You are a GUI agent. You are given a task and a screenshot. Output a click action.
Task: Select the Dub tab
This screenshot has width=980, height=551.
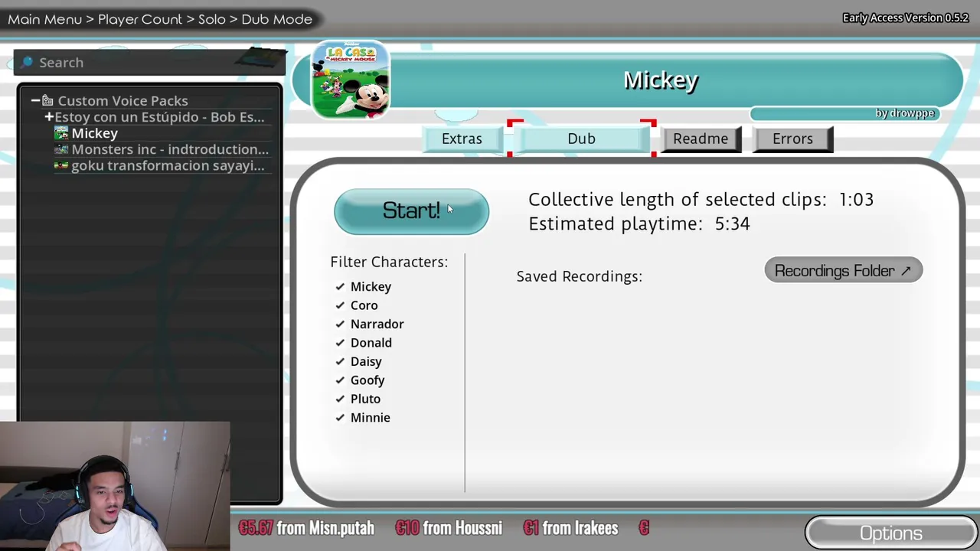[x=581, y=139]
